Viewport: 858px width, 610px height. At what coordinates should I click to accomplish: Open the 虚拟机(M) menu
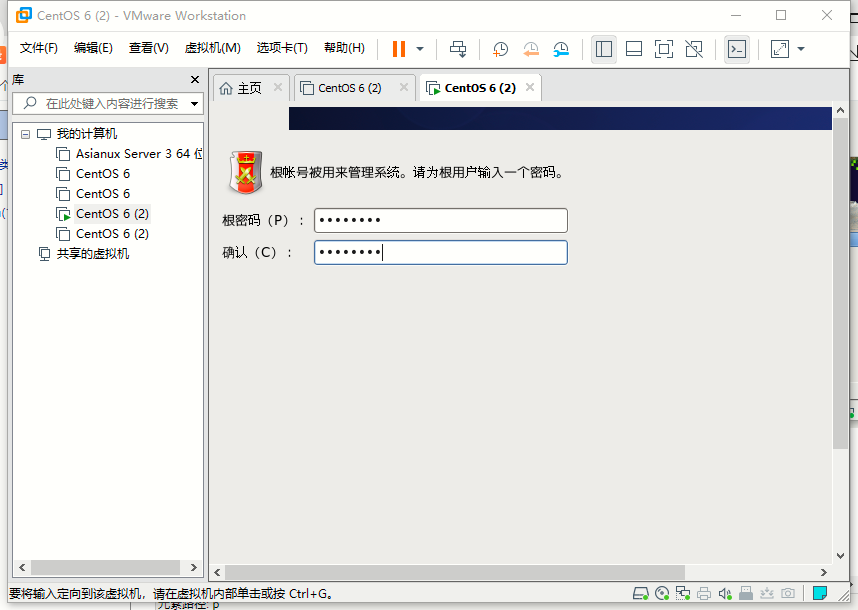point(212,48)
